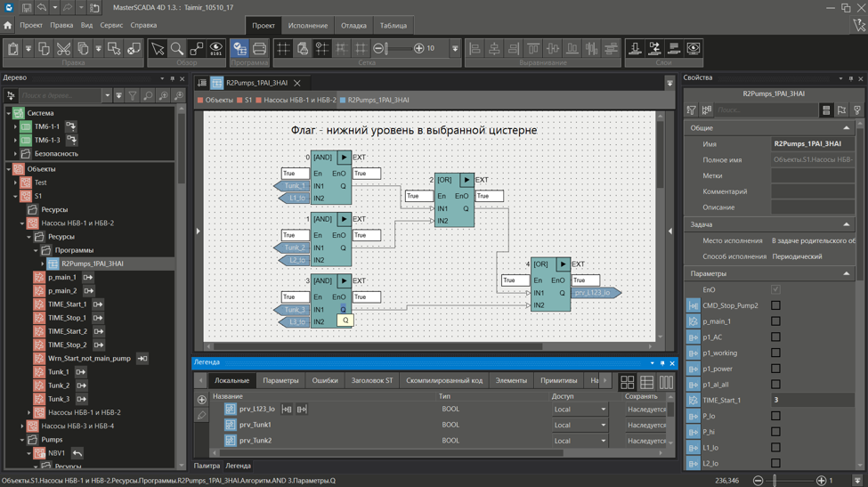Click the zoom slider in status bar
The height and width of the screenshot is (487, 868).
coord(790,481)
